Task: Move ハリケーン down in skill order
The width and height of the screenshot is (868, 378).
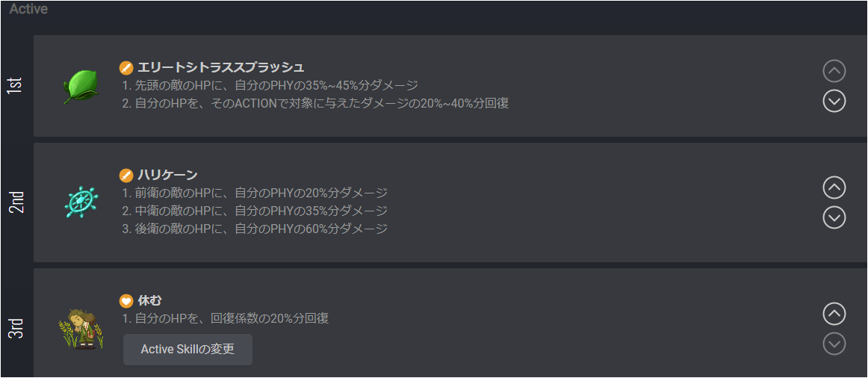Action: (x=834, y=217)
